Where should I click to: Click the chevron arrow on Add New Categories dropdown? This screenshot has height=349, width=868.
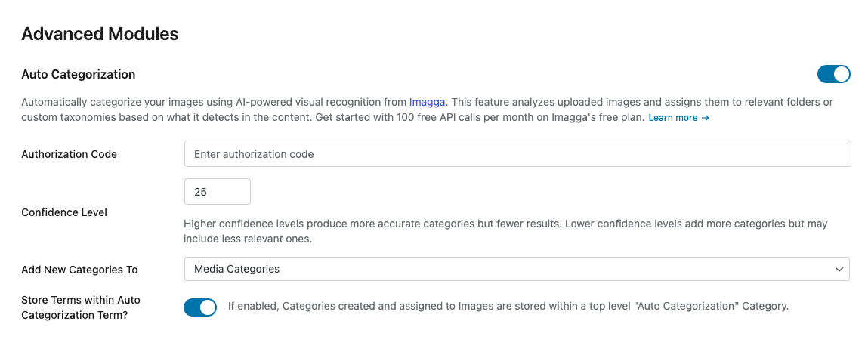[839, 269]
